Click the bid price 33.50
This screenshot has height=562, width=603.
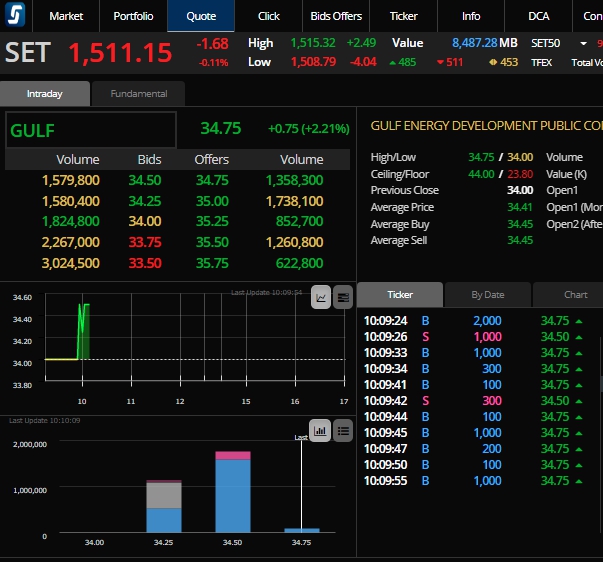[x=145, y=263]
